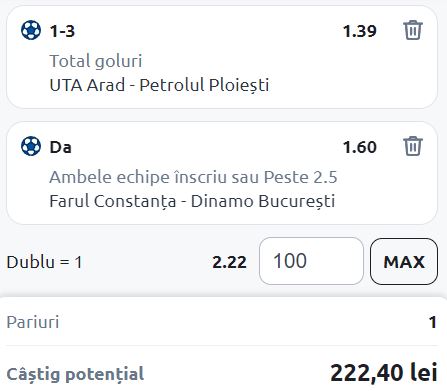The width and height of the screenshot is (447, 391).
Task: Select the 1.60 odds value
Action: tap(360, 147)
